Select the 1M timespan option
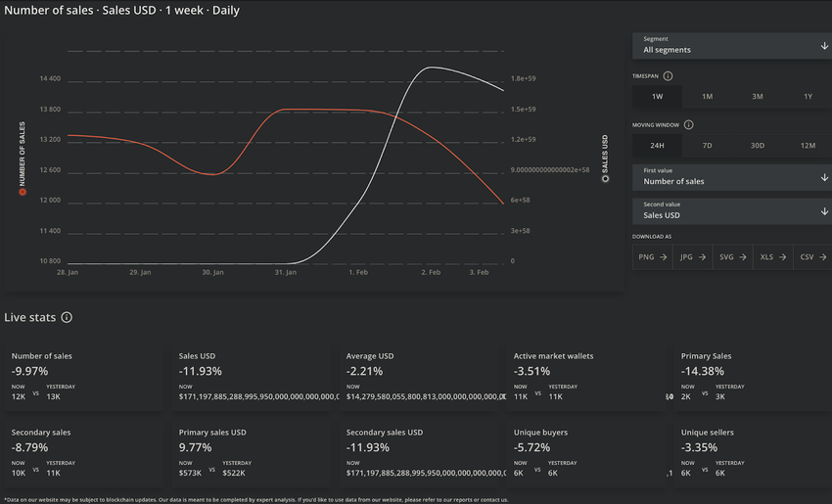This screenshot has width=832, height=504. tap(708, 97)
